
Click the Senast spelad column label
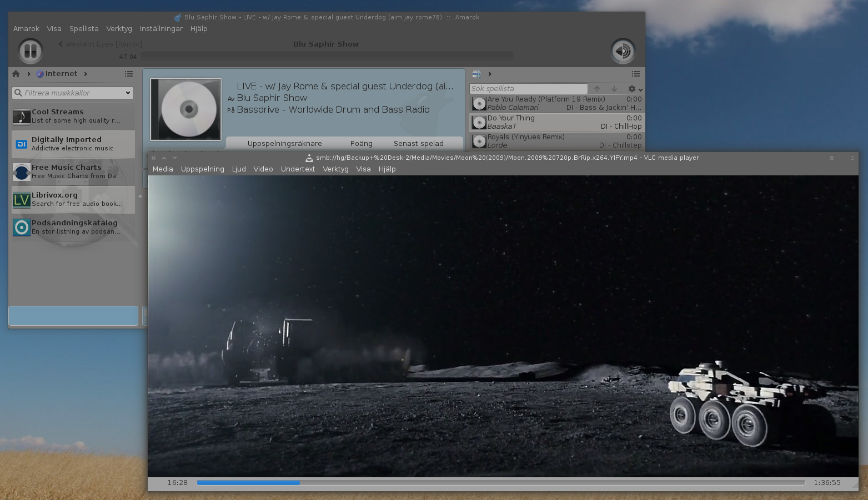click(x=419, y=143)
